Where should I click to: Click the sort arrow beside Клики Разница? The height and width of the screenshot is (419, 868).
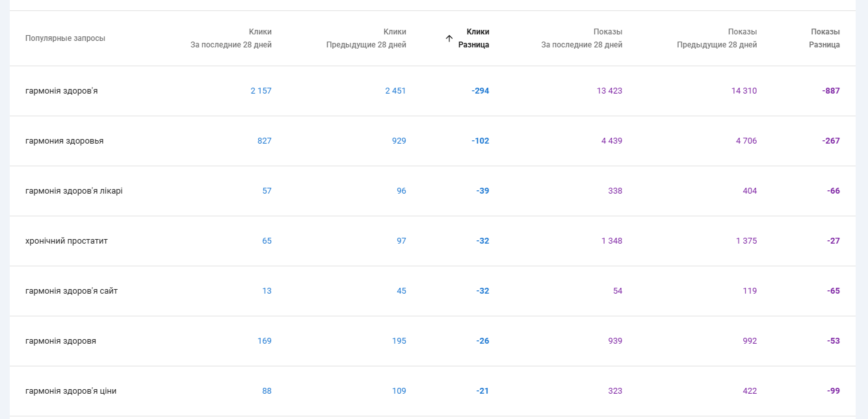coord(449,38)
